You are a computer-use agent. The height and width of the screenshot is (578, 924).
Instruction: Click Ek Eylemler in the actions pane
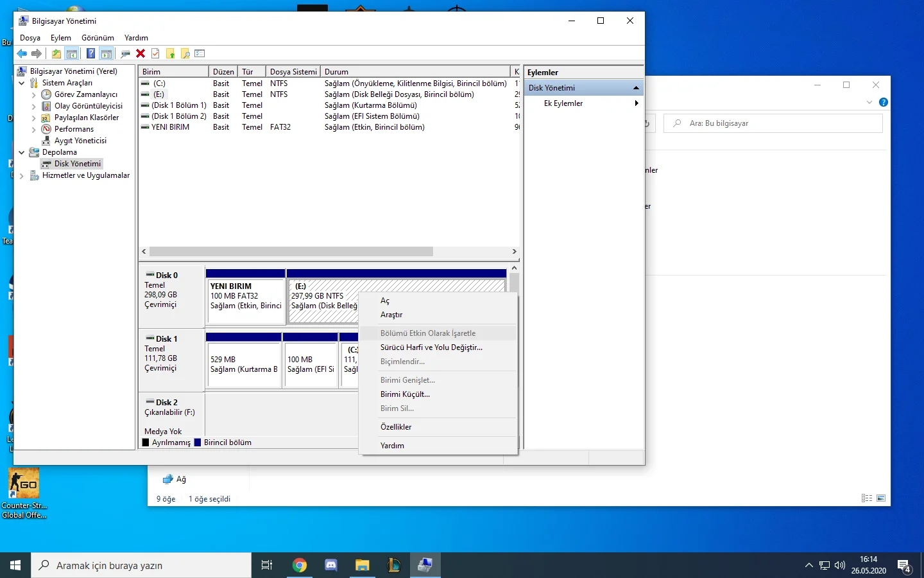563,103
